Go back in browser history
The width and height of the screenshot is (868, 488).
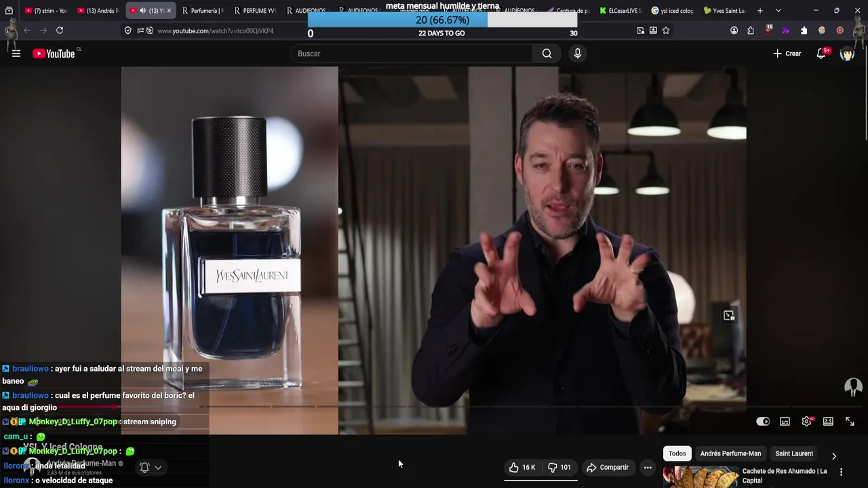pos(27,30)
